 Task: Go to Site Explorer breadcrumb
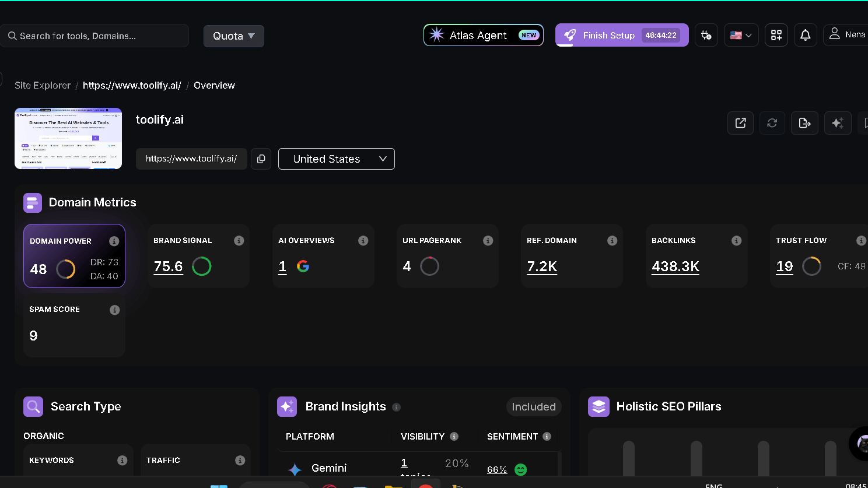[43, 85]
